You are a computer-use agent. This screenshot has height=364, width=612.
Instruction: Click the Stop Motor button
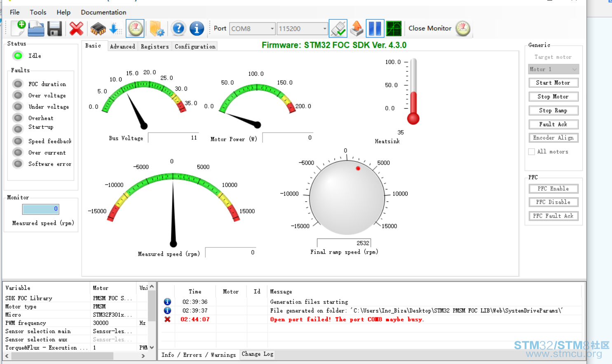click(553, 96)
